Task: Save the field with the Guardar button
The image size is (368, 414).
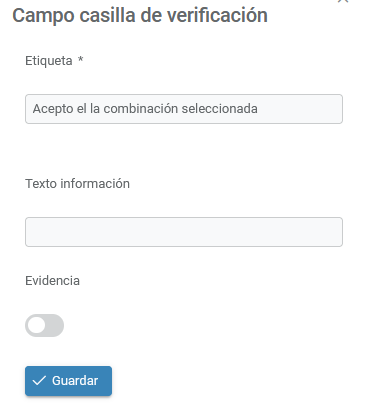Action: [68, 381]
